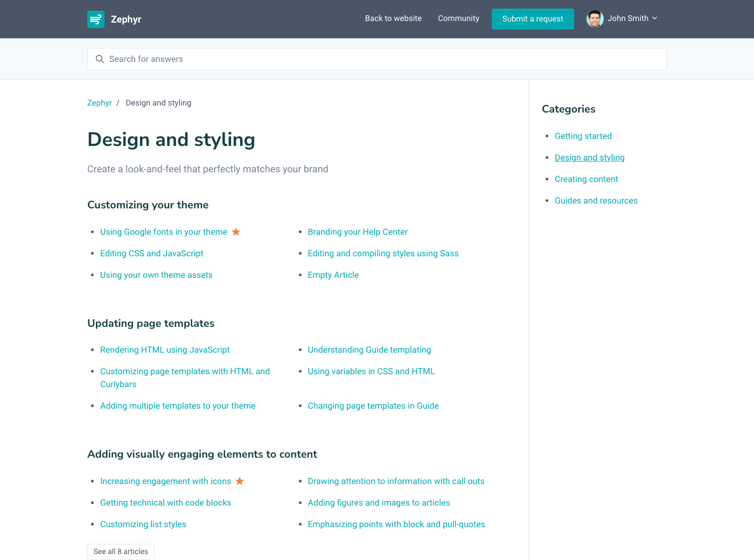This screenshot has width=754, height=560.
Task: Open Getting started category
Action: [583, 136]
